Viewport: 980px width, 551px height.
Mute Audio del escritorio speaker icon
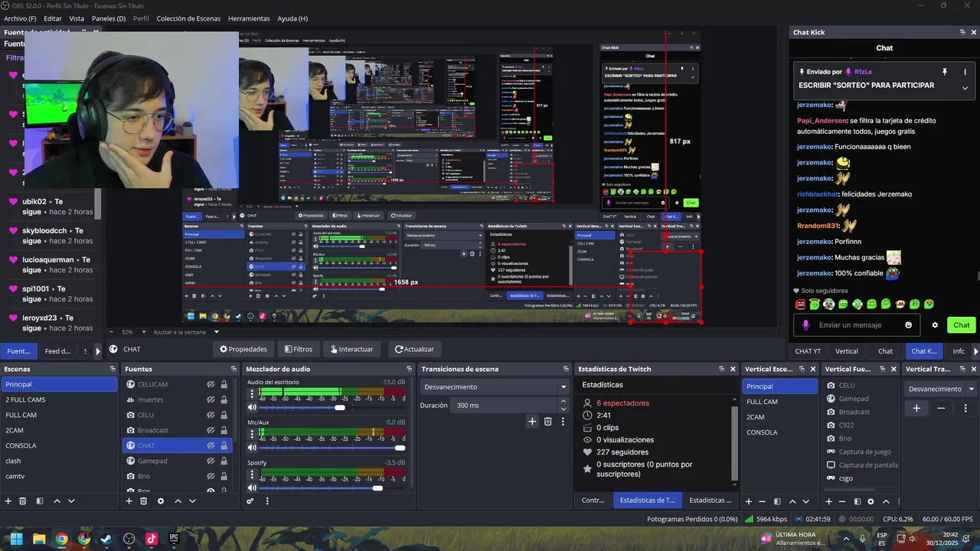click(x=251, y=407)
